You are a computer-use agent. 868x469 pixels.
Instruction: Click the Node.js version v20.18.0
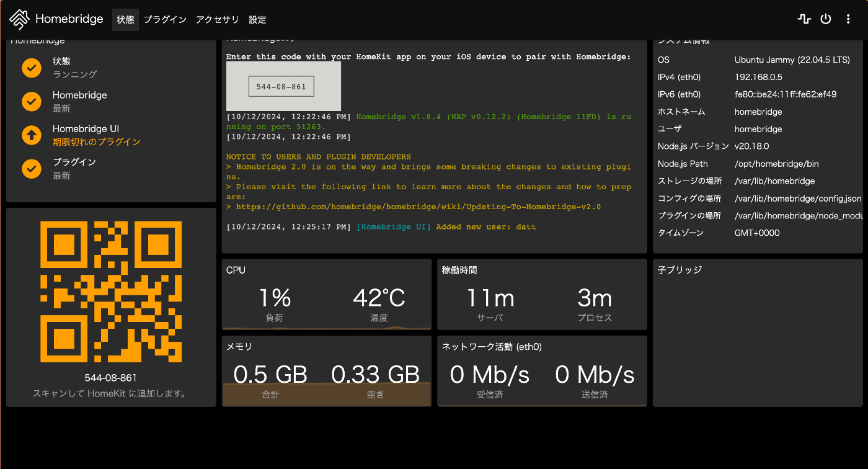click(x=751, y=147)
